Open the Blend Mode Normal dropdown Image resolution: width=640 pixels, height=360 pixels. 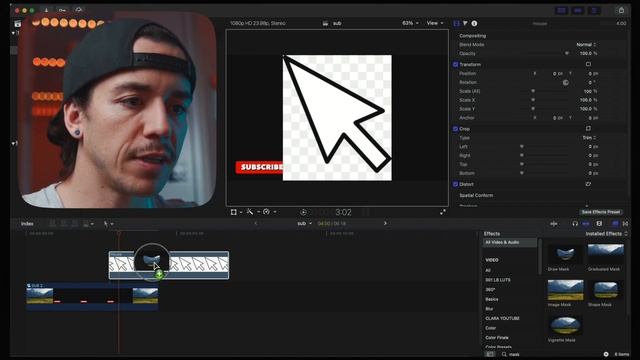pyautogui.click(x=586, y=44)
